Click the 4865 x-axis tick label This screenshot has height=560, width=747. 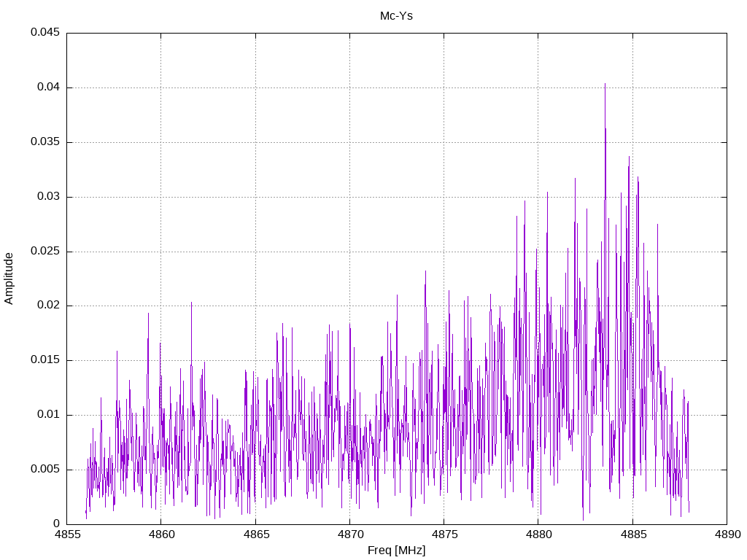[x=255, y=535]
